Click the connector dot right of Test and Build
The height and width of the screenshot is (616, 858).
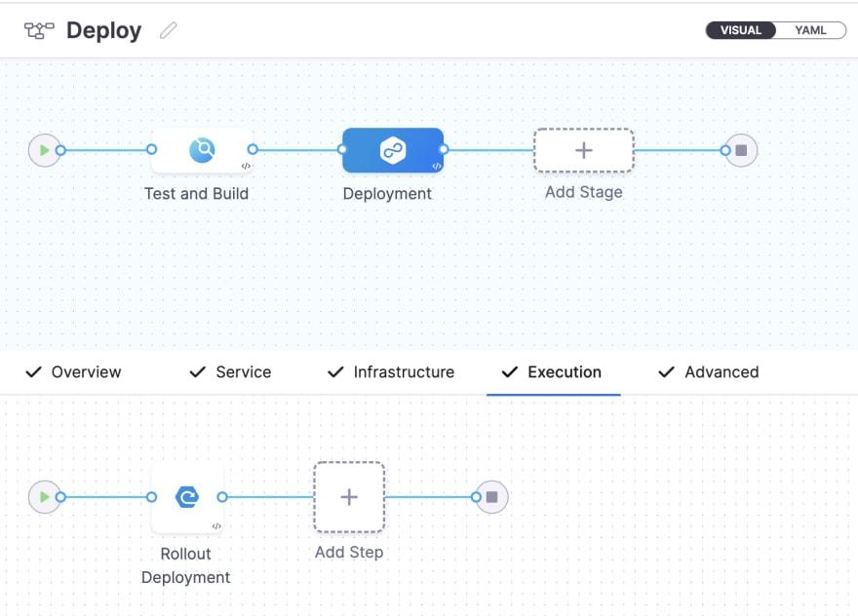(x=253, y=149)
